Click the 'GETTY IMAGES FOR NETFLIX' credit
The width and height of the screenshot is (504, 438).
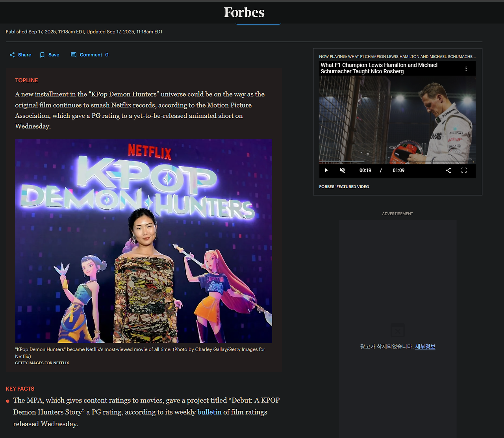42,363
